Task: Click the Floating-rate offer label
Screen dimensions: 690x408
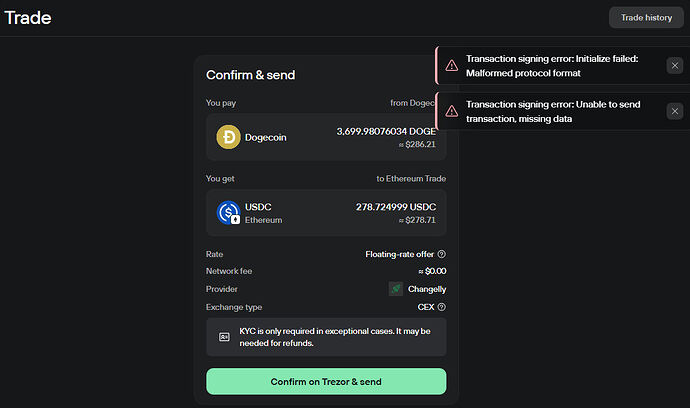Action: coord(399,254)
